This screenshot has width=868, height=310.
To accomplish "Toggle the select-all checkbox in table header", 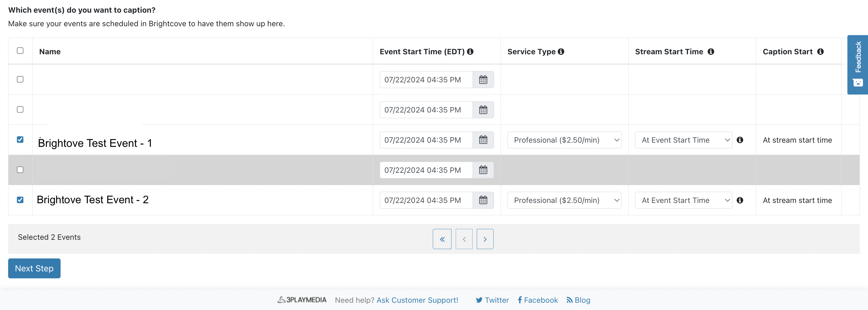I will coord(20,51).
